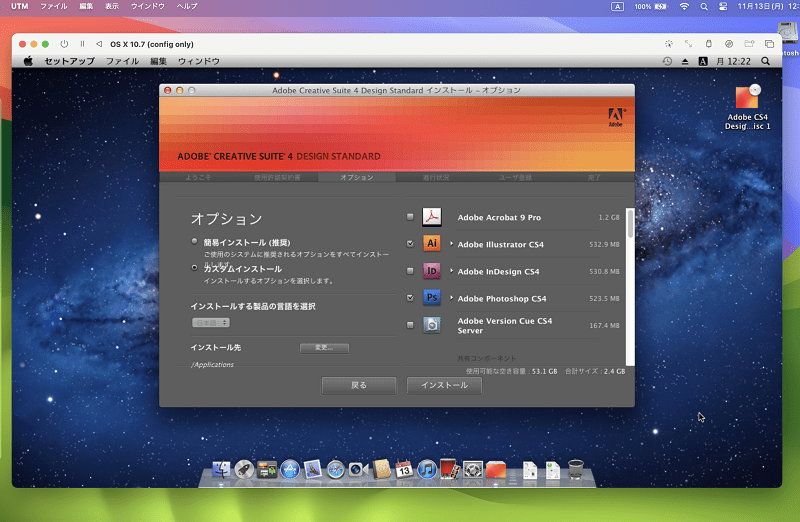This screenshot has height=522, width=800.
Task: Open guest Spotlight magnifier icon
Action: click(765, 61)
